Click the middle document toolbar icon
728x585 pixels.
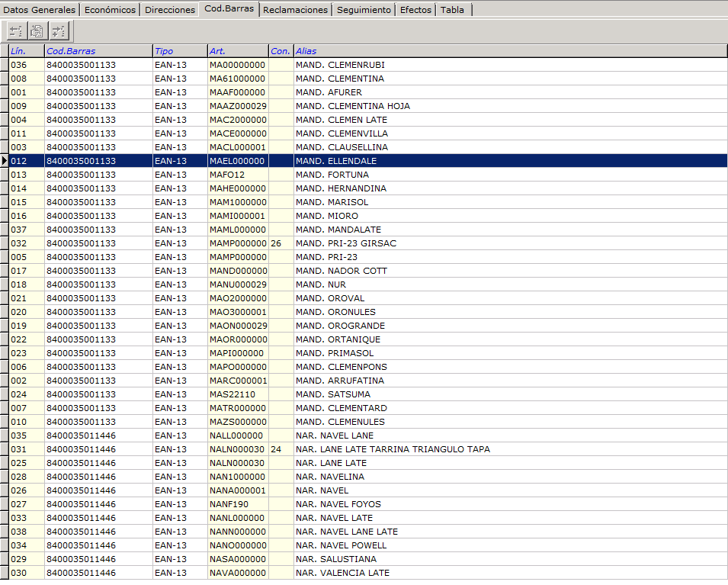pos(37,31)
